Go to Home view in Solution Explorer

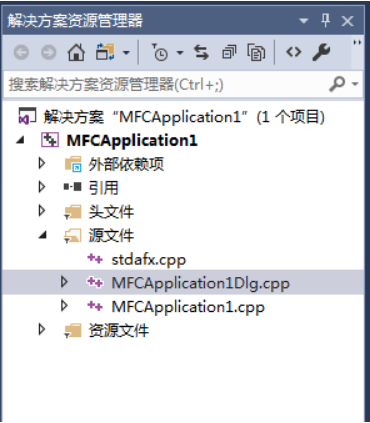click(76, 52)
